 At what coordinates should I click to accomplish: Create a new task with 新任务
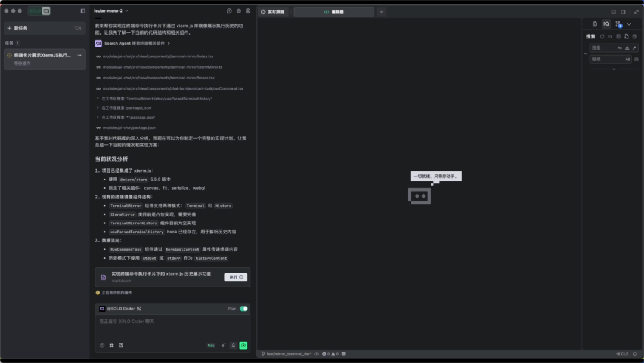point(44,28)
